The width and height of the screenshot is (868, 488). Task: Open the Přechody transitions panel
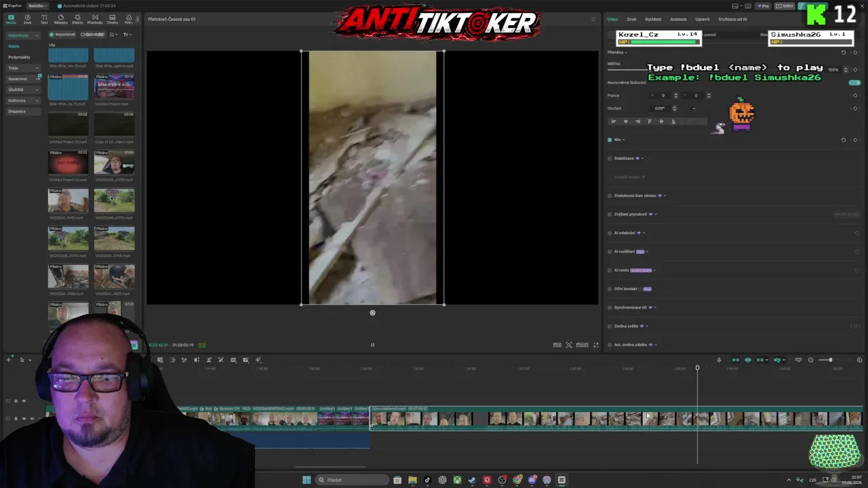click(95, 19)
